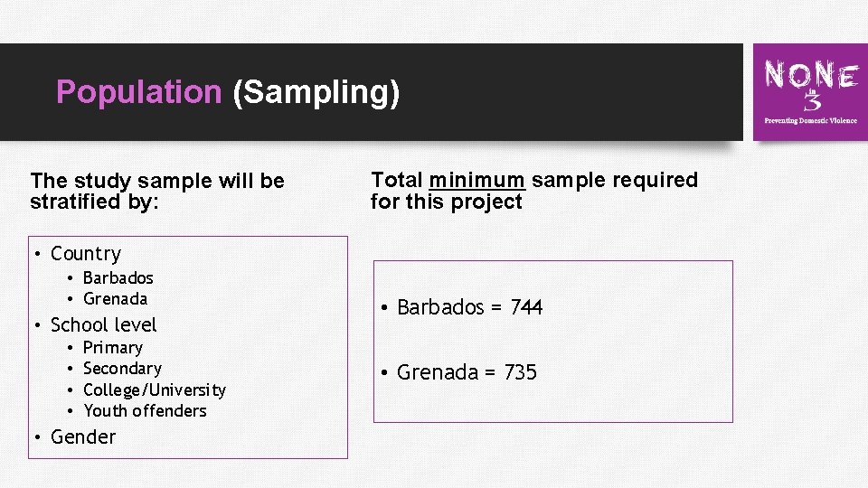Click the 'Population (Sampling)' slide title
This screenshot has height=488, width=868.
(227, 92)
